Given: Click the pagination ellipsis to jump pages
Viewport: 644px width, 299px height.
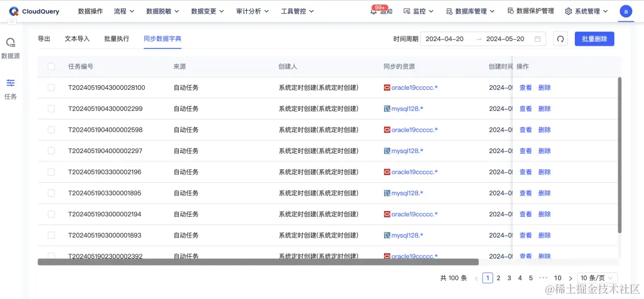Looking at the screenshot, I should pyautogui.click(x=543, y=278).
